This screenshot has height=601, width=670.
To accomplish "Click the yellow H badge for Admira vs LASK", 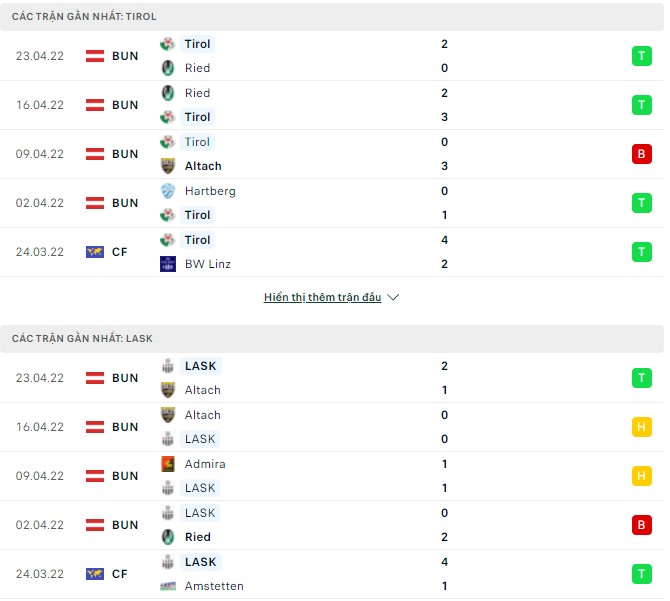I will 641,476.
